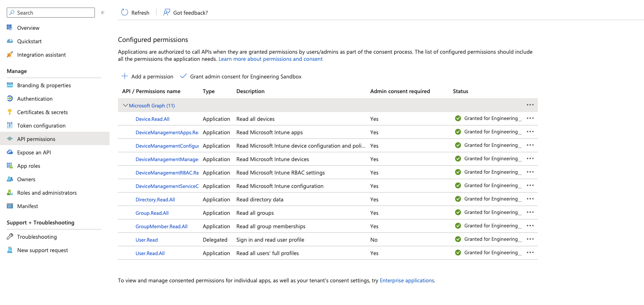The image size is (644, 305).
Task: Click the Token configuration bars icon
Action: 10,125
